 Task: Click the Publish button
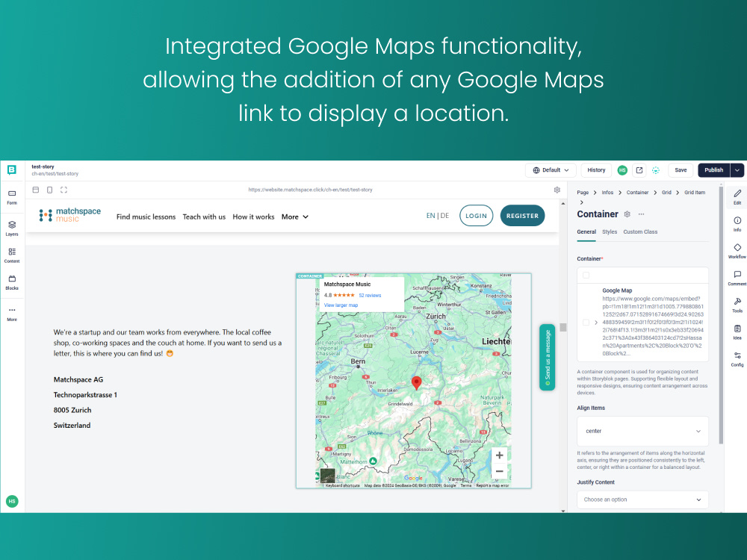[713, 170]
